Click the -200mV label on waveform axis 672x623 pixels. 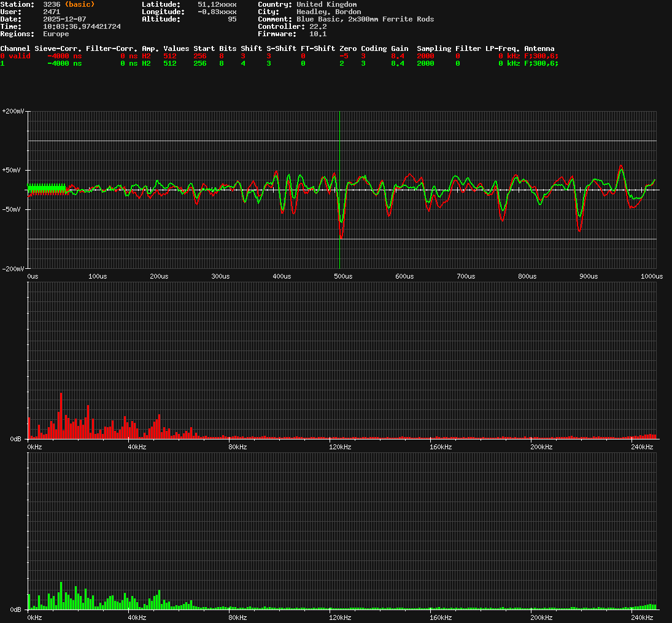14,269
